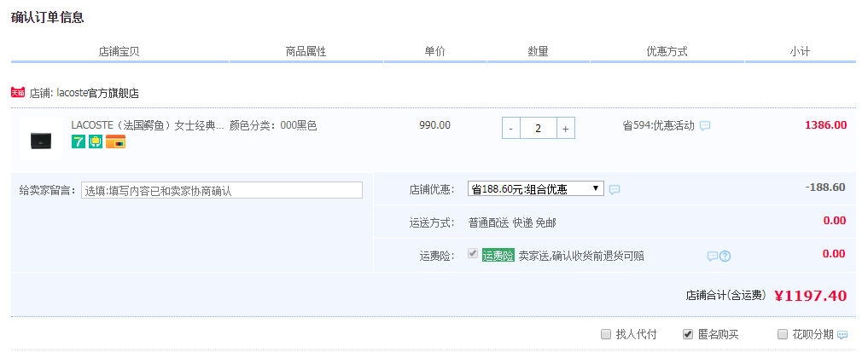
Task: Click the 省594:优惠活动 text
Action: [658, 125]
